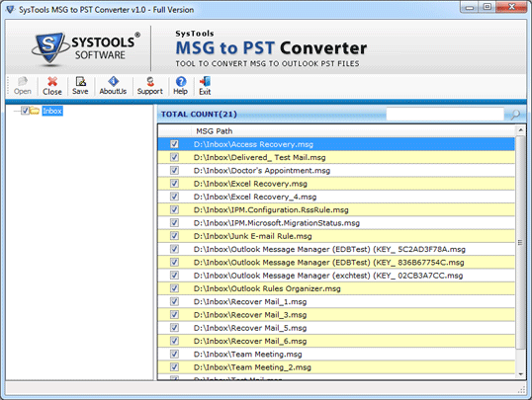Toggle Excel Recovery.msg checkbox
Image resolution: width=532 pixels, height=400 pixels.
(x=174, y=184)
